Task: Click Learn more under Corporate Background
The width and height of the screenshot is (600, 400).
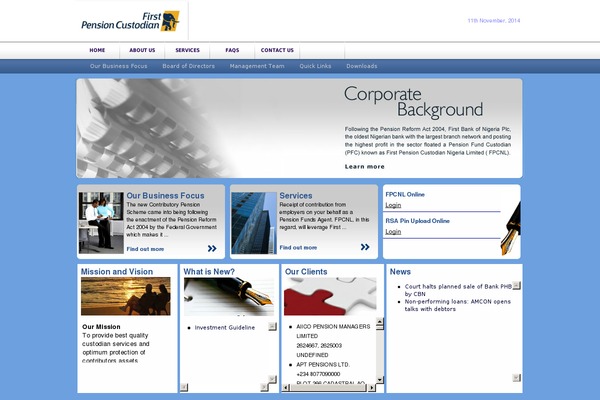Action: coord(365,167)
